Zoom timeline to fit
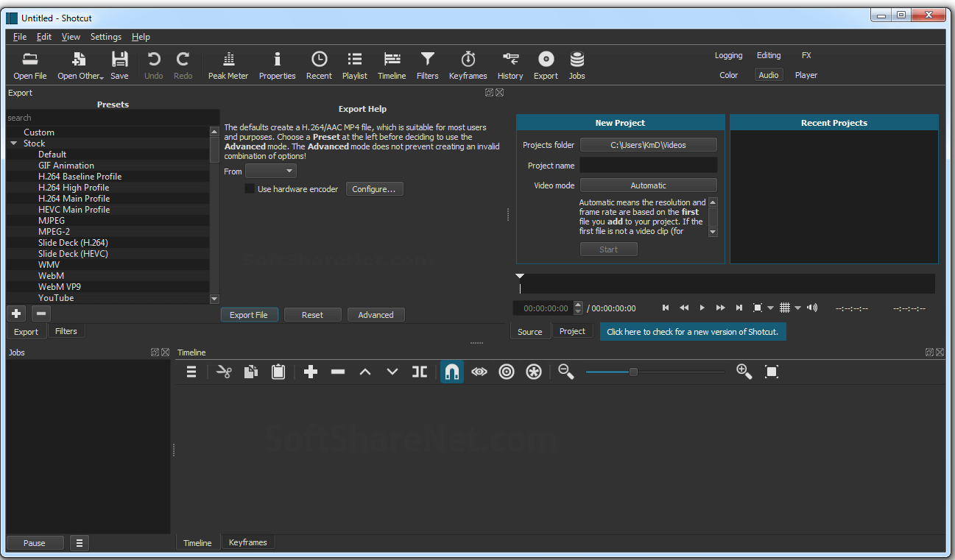 tap(772, 372)
